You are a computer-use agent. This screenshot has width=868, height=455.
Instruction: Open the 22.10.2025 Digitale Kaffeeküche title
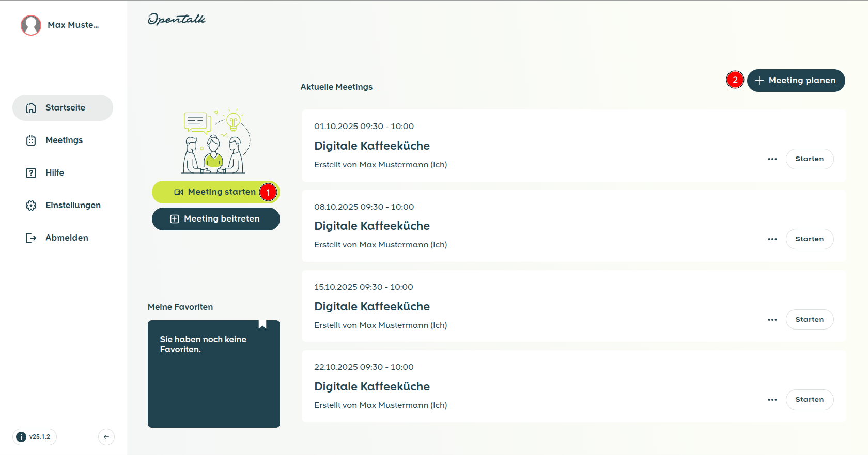pos(372,386)
